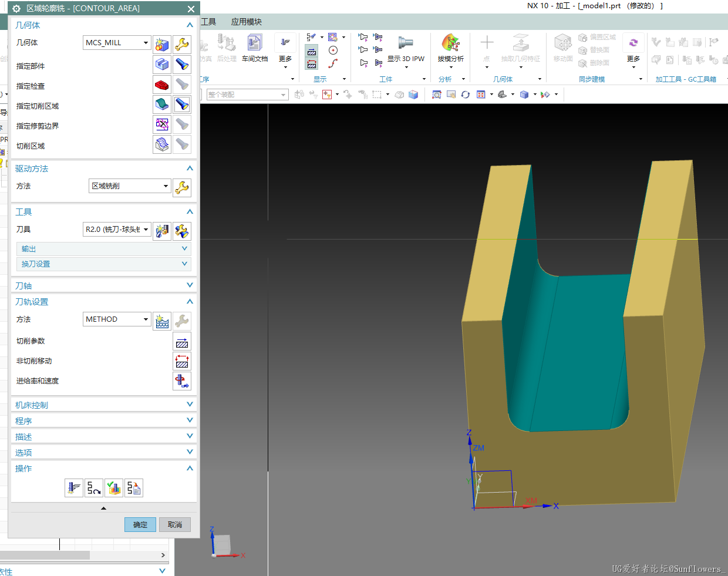This screenshot has width=728, height=576.
Task: Close the 区域轮廓铣 dialog
Action: pyautogui.click(x=191, y=9)
